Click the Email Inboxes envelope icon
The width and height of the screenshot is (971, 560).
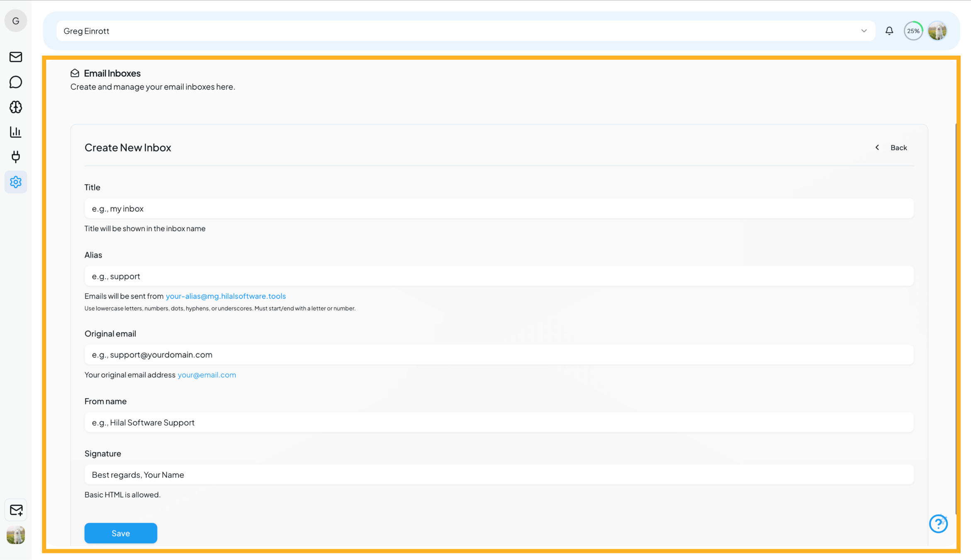pos(75,73)
